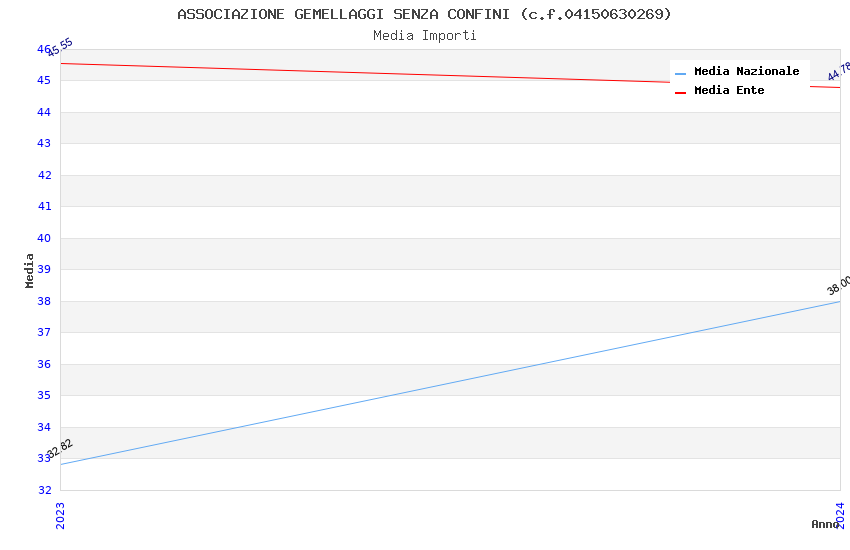Viewport: 850px width, 550px height.
Task: Click y-axis tick value 36
Action: [x=44, y=364]
